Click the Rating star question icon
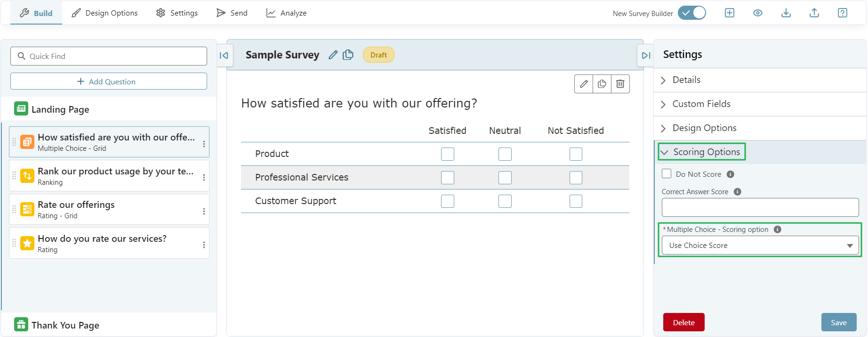Image resolution: width=868 pixels, height=337 pixels. 27,243
